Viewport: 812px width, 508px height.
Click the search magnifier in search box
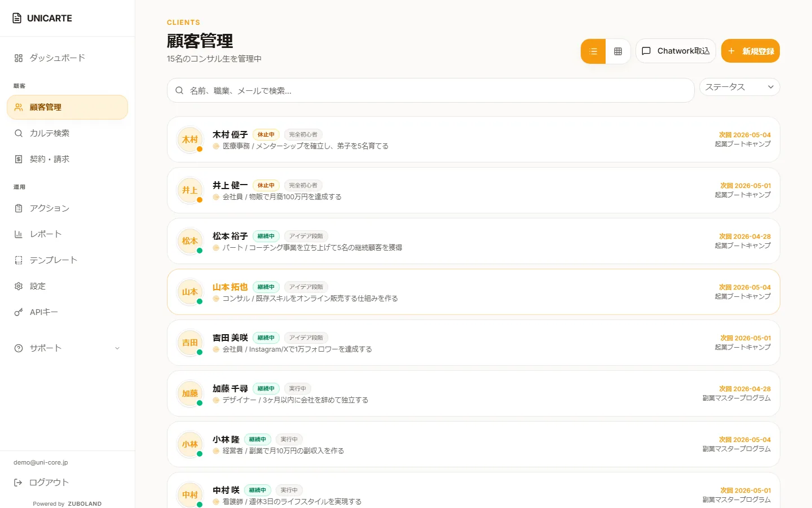click(179, 90)
